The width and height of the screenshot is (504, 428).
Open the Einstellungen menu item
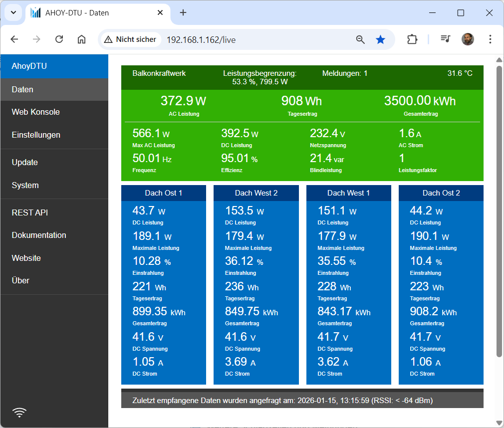tap(36, 135)
